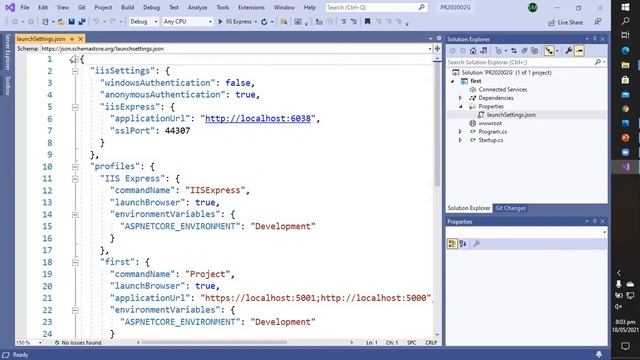Click Categorized view icon in Properties panel
This screenshot has width=640, height=360.
(x=452, y=244)
